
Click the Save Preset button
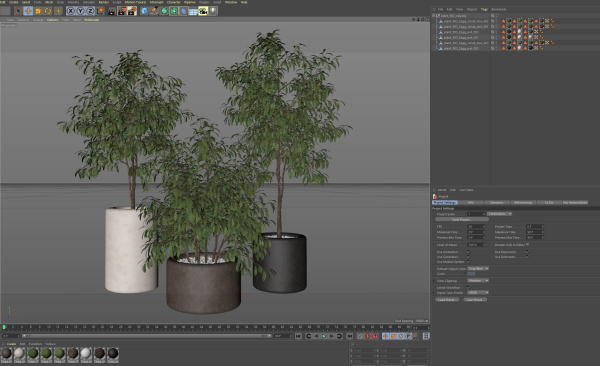pos(475,300)
